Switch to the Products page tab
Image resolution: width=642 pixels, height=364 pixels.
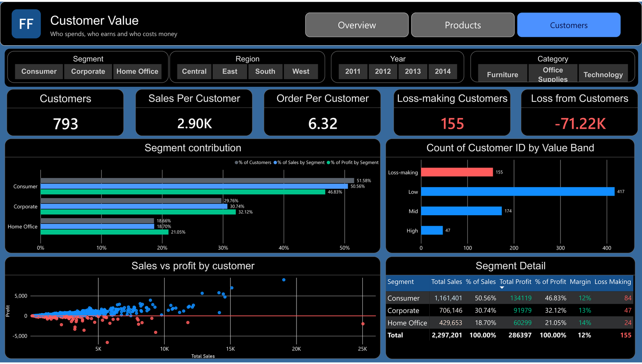(x=463, y=25)
